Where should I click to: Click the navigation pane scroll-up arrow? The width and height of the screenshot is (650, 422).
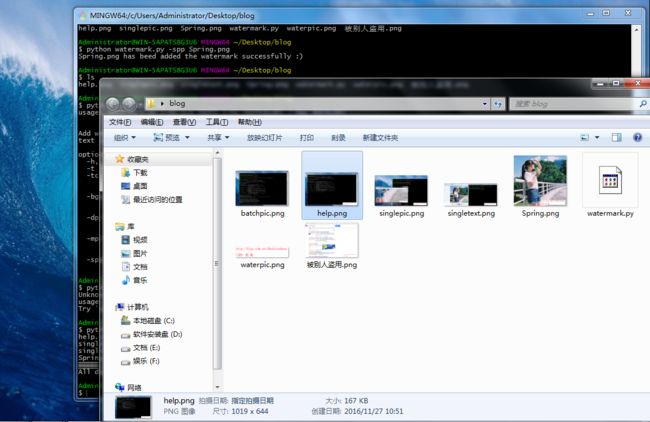217,153
